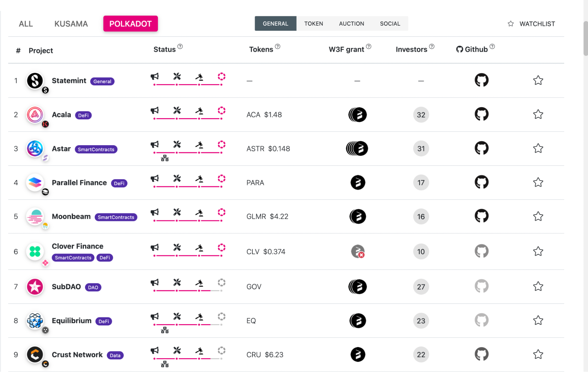Click the Project column header

coord(41,51)
